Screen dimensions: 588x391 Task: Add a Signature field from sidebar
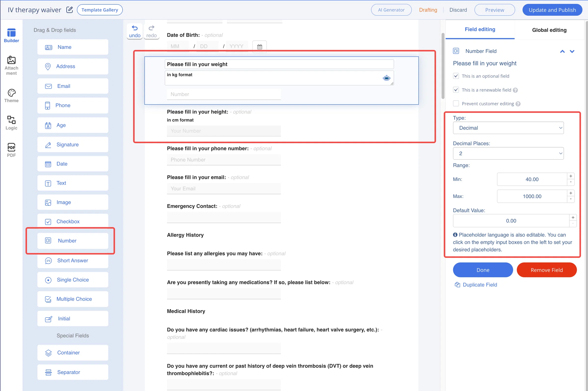[73, 144]
